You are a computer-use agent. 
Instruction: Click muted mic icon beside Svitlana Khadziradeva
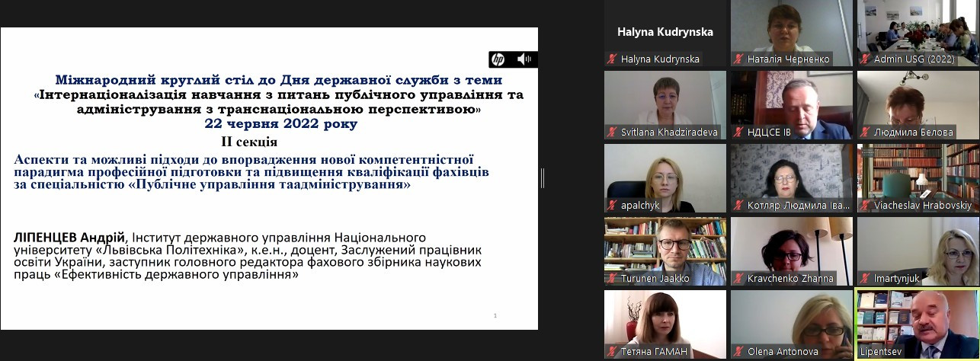[611, 132]
